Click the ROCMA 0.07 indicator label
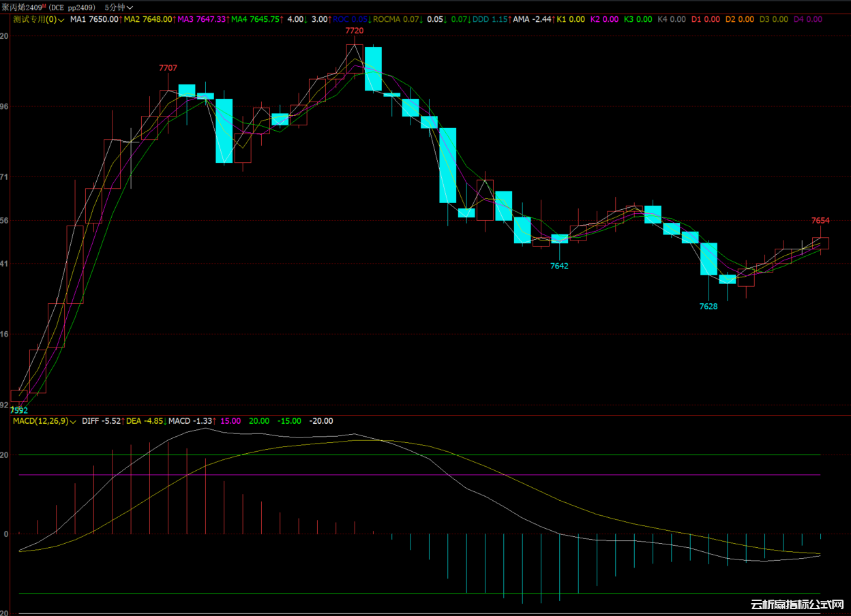The height and width of the screenshot is (616, 851). (396, 19)
